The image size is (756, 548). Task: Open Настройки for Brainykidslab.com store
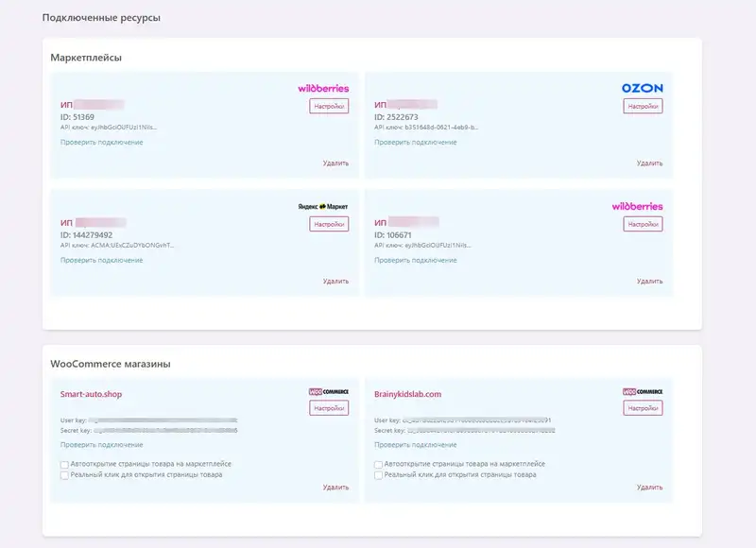(643, 408)
